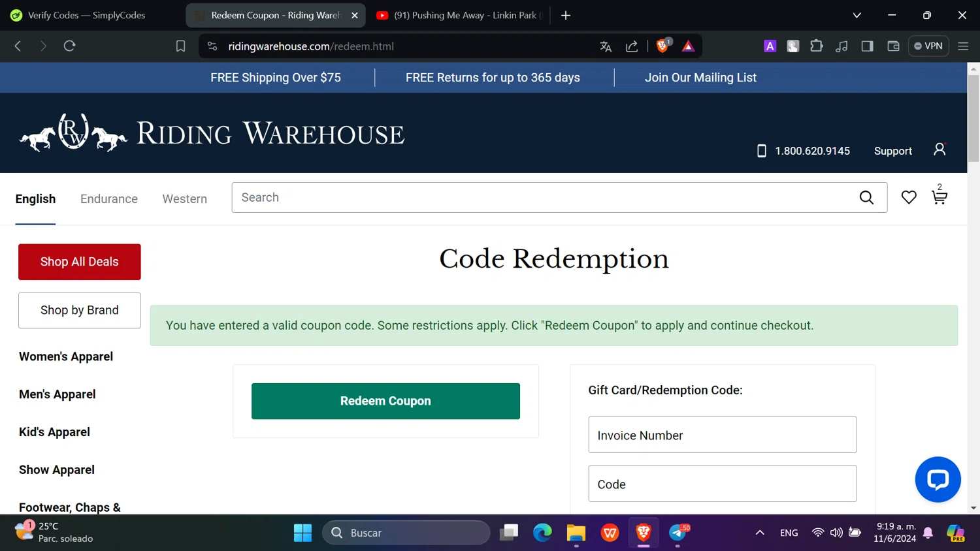Open the shopping cart icon
980x551 pixels.
939,196
